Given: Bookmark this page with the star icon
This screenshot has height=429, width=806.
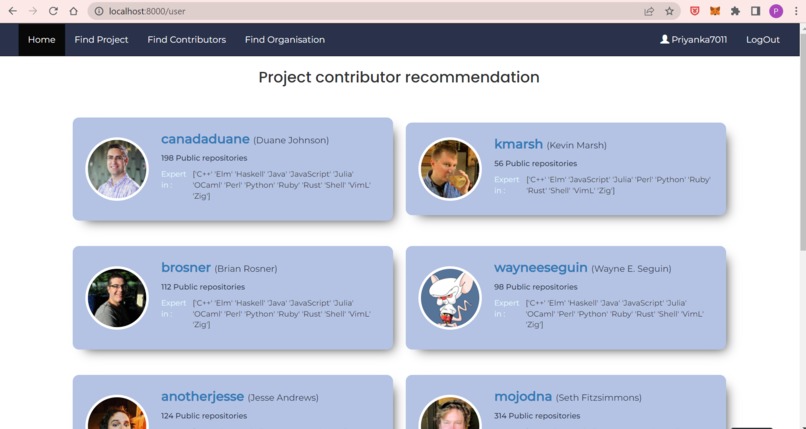Looking at the screenshot, I should tap(669, 11).
